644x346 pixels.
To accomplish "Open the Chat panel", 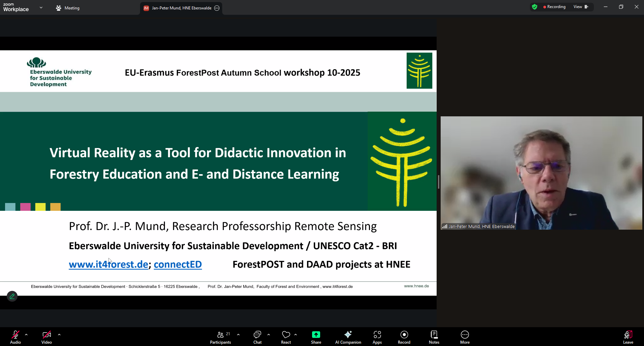I will pyautogui.click(x=257, y=337).
